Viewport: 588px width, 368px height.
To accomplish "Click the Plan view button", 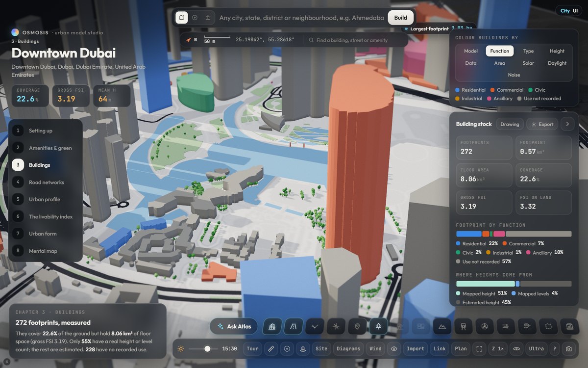I will [x=461, y=349].
